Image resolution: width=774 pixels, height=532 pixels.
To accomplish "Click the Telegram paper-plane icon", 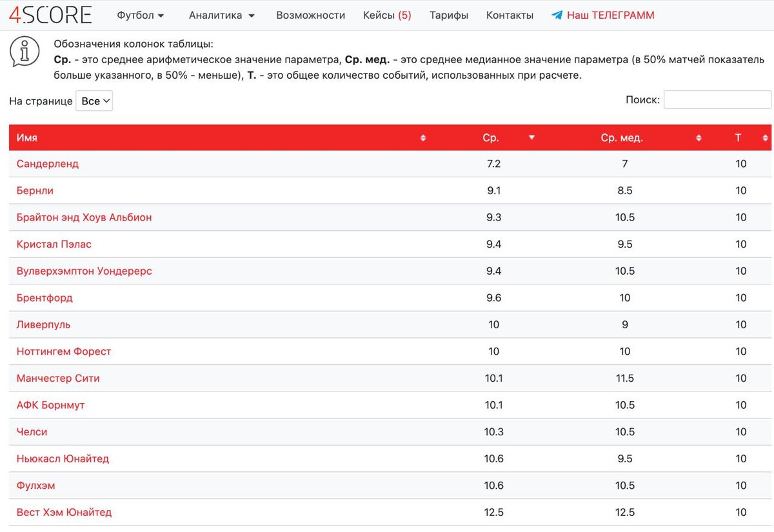I will tap(557, 15).
